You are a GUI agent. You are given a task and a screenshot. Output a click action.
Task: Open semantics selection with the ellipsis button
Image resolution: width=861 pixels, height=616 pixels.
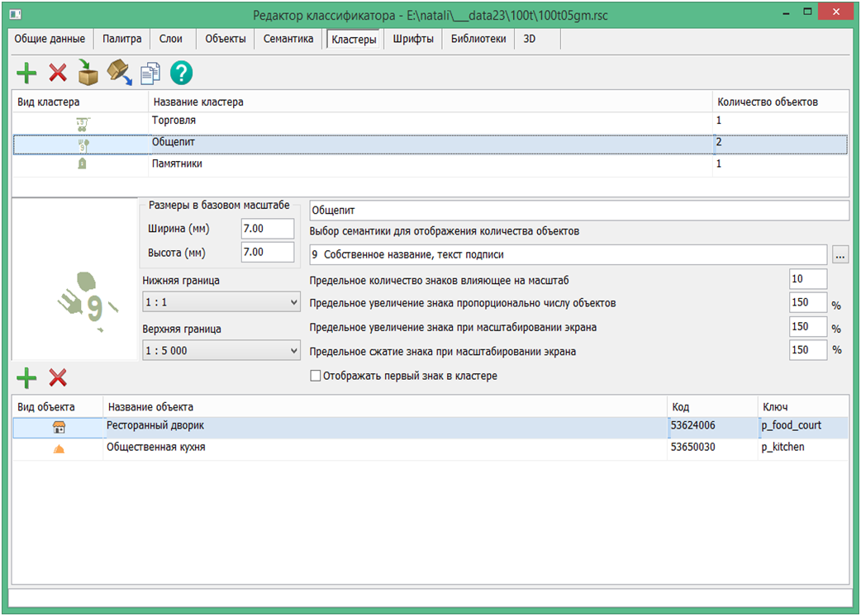click(x=840, y=255)
